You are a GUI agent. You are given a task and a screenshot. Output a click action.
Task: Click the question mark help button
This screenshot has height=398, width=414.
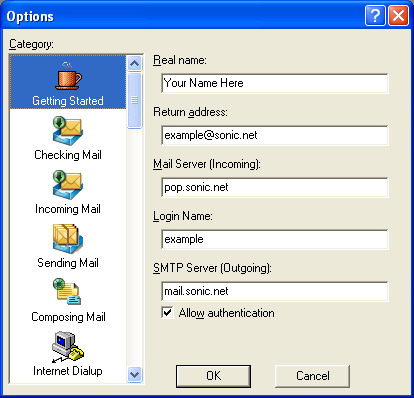(375, 15)
